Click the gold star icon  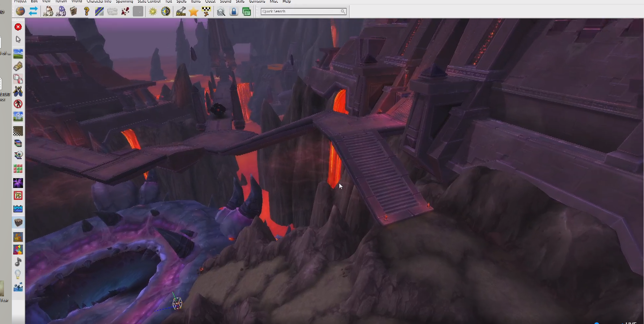pyautogui.click(x=194, y=12)
